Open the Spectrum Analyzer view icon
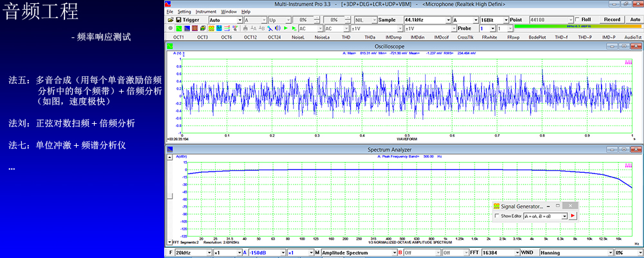644x258 pixels. (x=187, y=28)
